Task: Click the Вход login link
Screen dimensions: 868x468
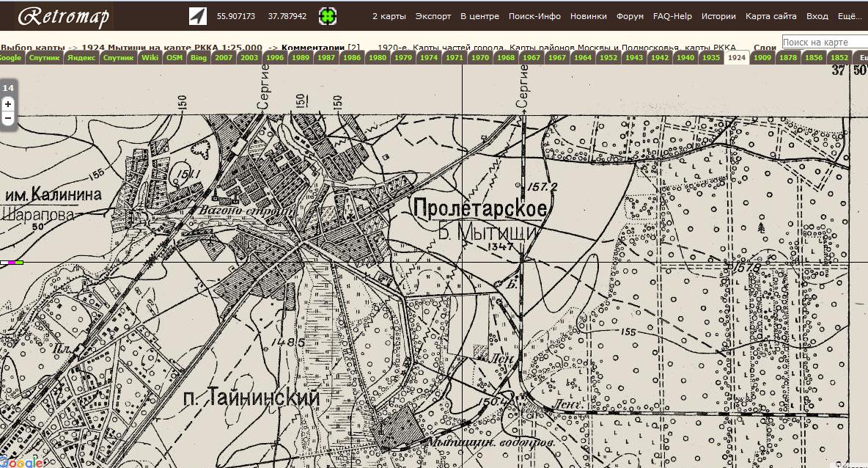Action: 817,16
